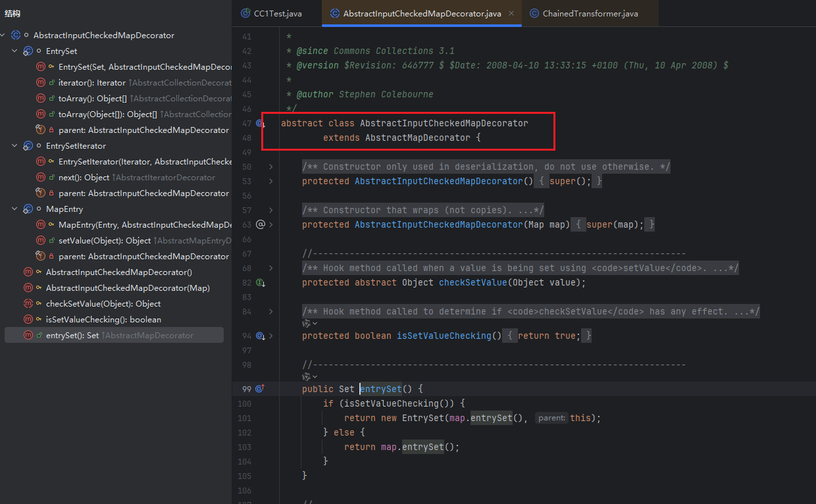Screen dimensions: 816x504
Task: Collapse the root AbstractInputCheckedMapDecorator tree node
Action: click(4, 36)
